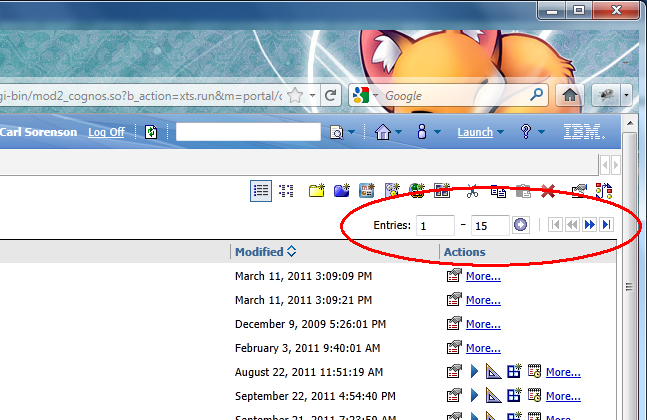Click the previous-page double arrow

[572, 225]
